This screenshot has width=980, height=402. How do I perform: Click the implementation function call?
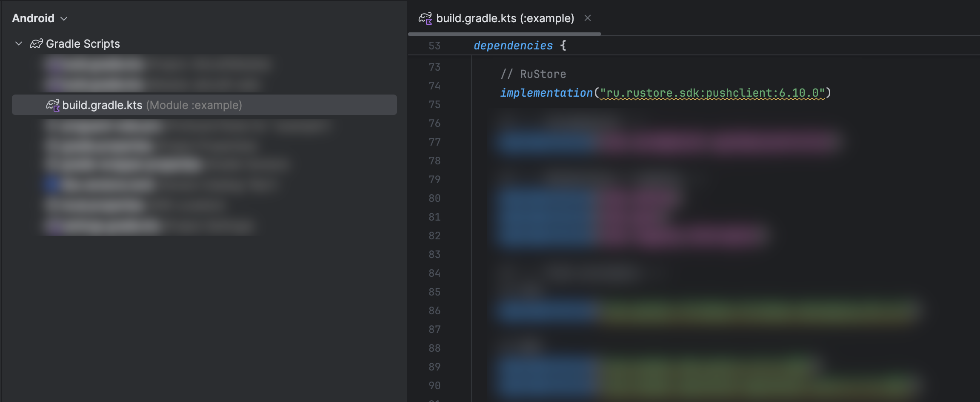pyautogui.click(x=546, y=93)
